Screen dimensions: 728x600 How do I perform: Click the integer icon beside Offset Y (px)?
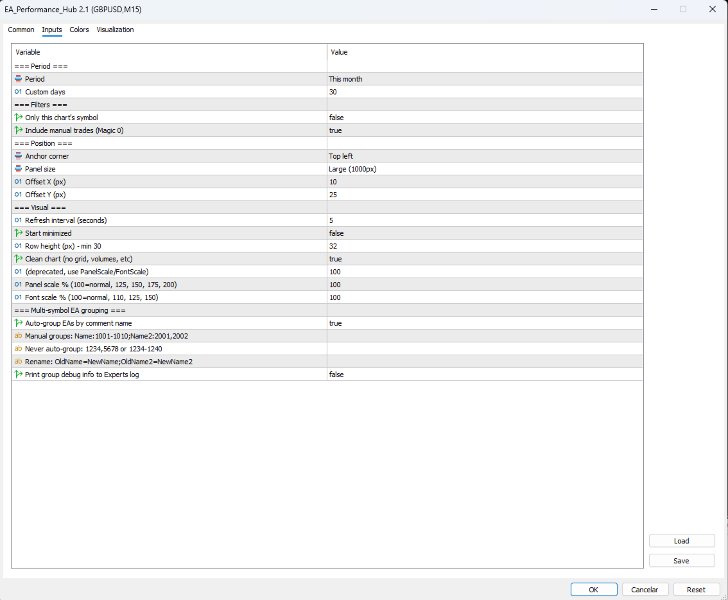click(19, 194)
